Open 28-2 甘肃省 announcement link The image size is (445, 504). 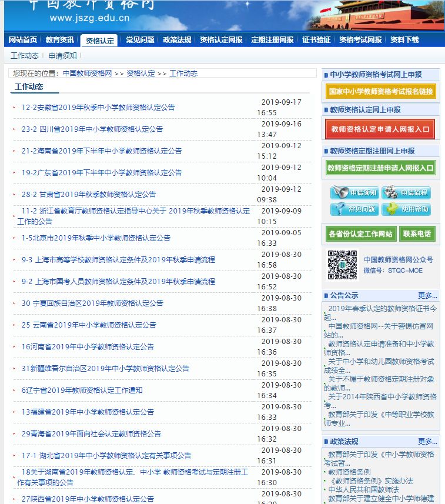[89, 195]
